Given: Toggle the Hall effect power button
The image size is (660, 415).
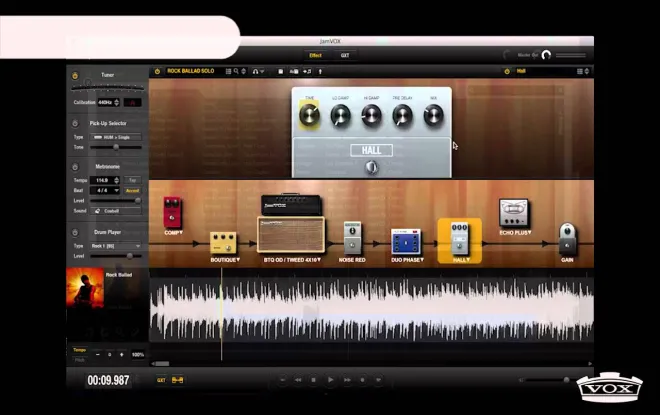Looking at the screenshot, I should (507, 72).
